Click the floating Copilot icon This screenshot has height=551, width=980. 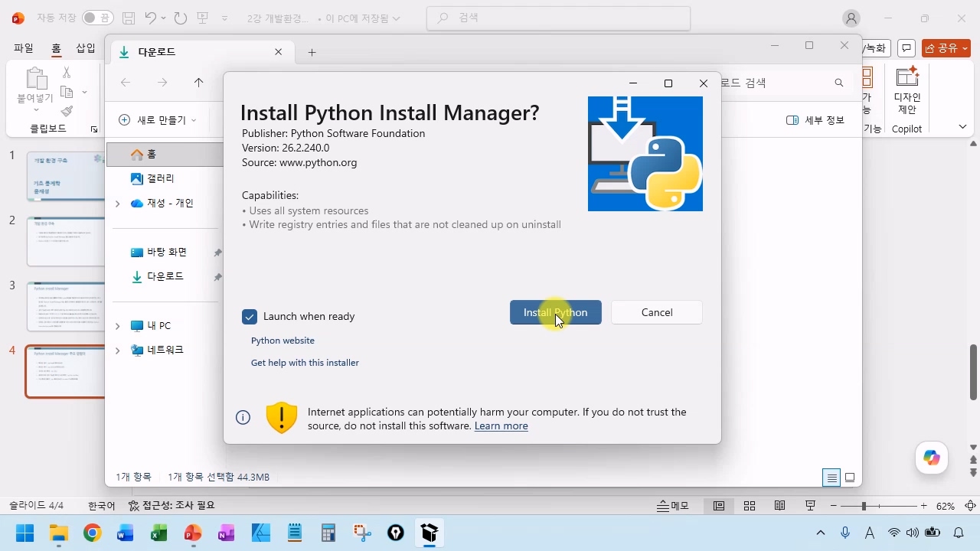click(x=932, y=458)
